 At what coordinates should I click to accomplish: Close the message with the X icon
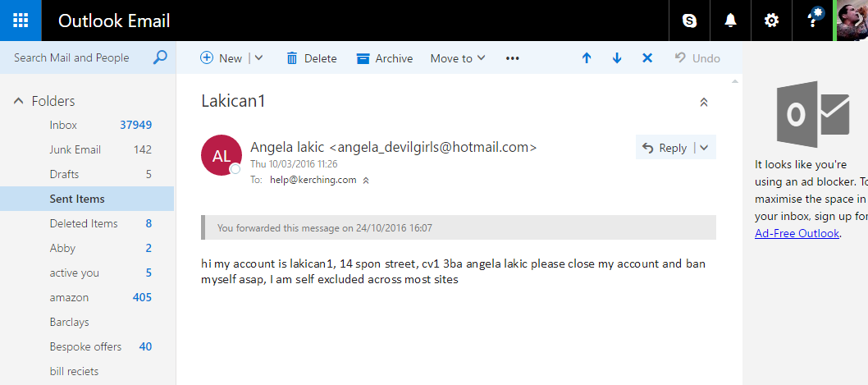tap(646, 58)
